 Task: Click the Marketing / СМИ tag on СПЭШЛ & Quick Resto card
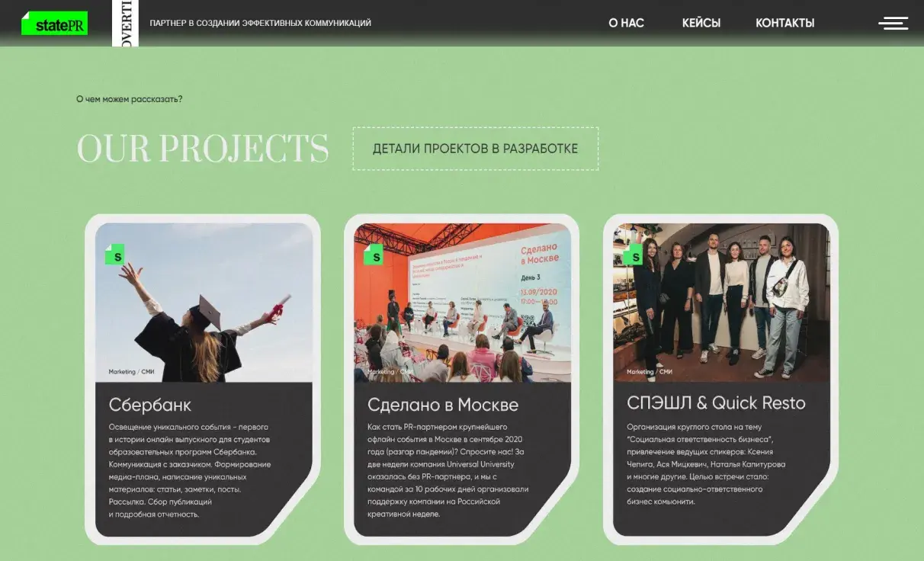[x=650, y=372]
